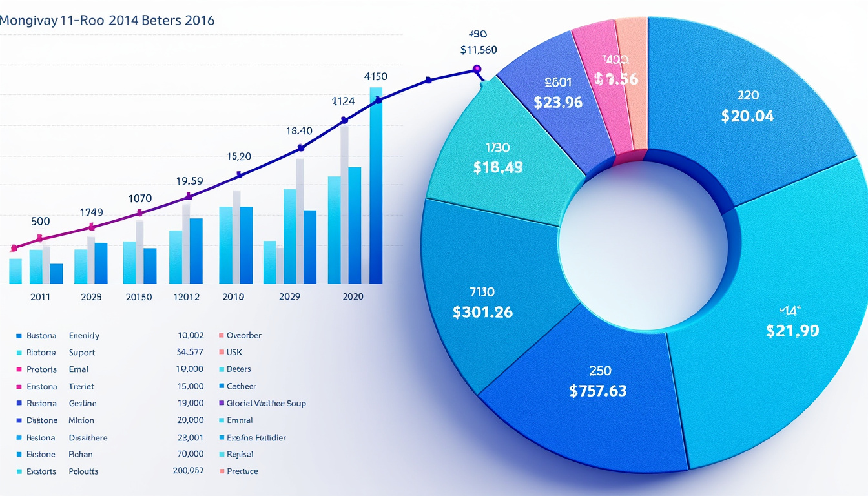The width and height of the screenshot is (868, 496).
Task: Click the purple Glociel Vasthee Soup swatch
Action: click(x=221, y=403)
